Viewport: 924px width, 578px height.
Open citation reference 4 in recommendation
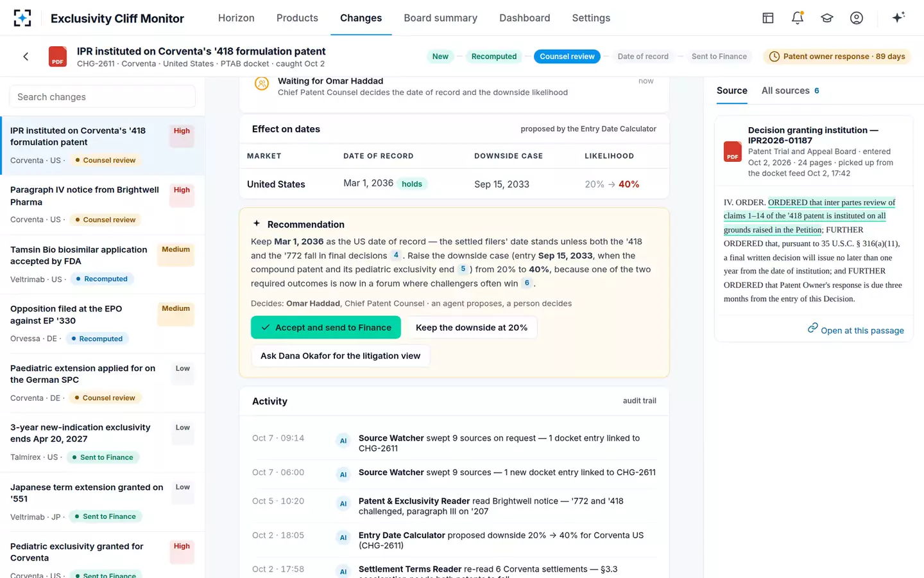396,255
